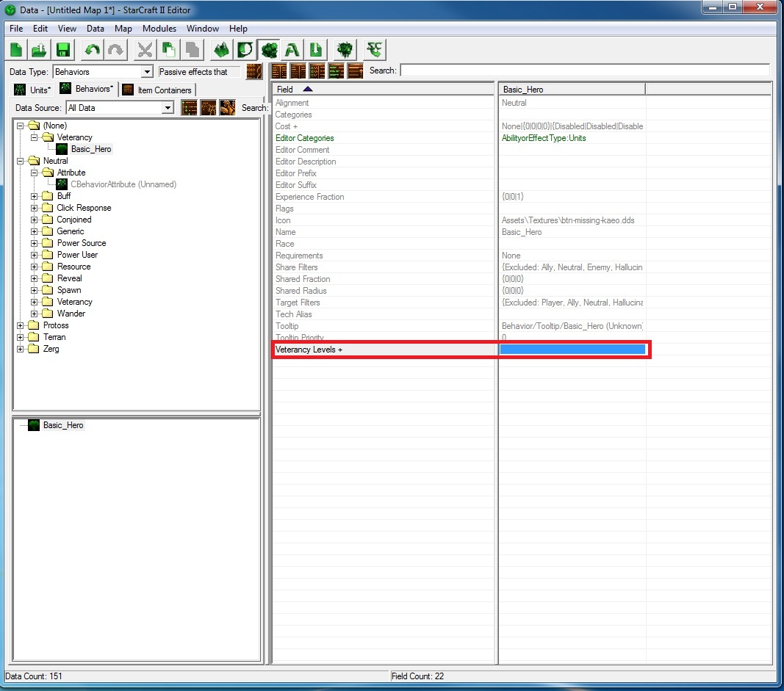Expand the Click Response folder
The width and height of the screenshot is (784, 691).
tap(34, 208)
